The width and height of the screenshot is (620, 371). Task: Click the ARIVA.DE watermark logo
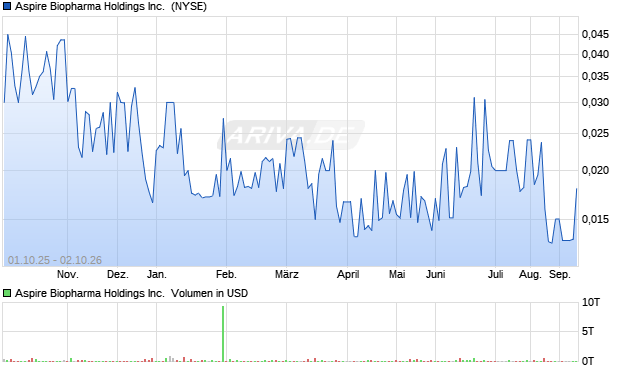coord(291,135)
